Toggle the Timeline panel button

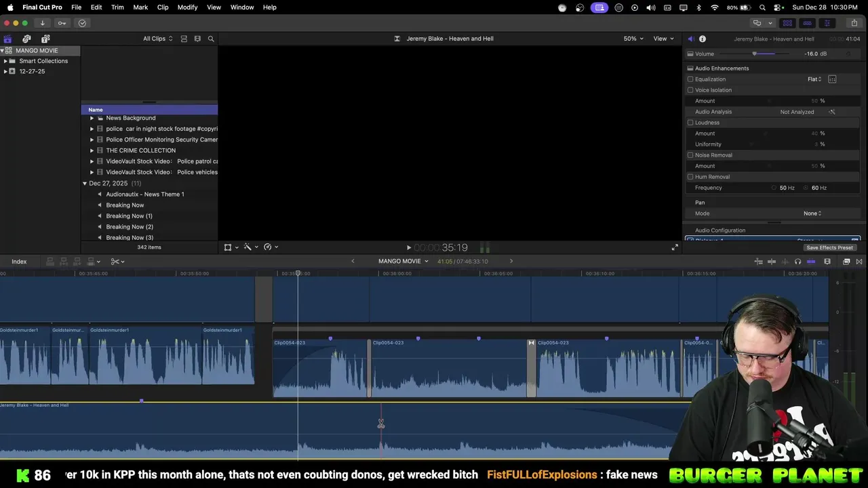[x=807, y=23]
